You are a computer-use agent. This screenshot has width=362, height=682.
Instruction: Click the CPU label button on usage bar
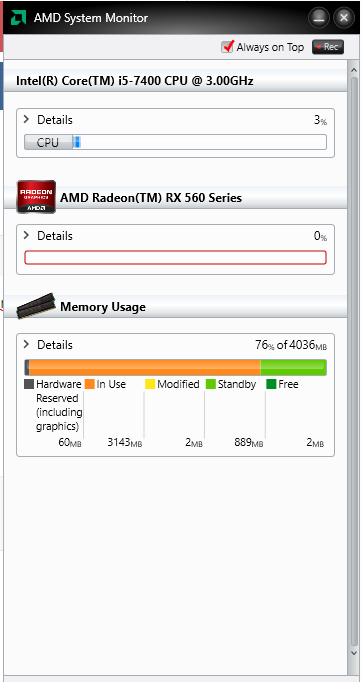pyautogui.click(x=48, y=142)
